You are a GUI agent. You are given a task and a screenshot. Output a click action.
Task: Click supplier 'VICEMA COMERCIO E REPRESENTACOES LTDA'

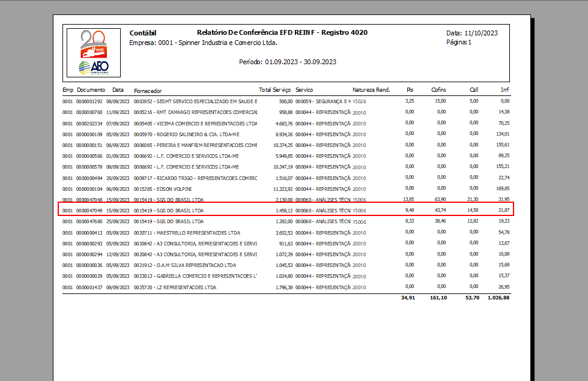pyautogui.click(x=207, y=124)
